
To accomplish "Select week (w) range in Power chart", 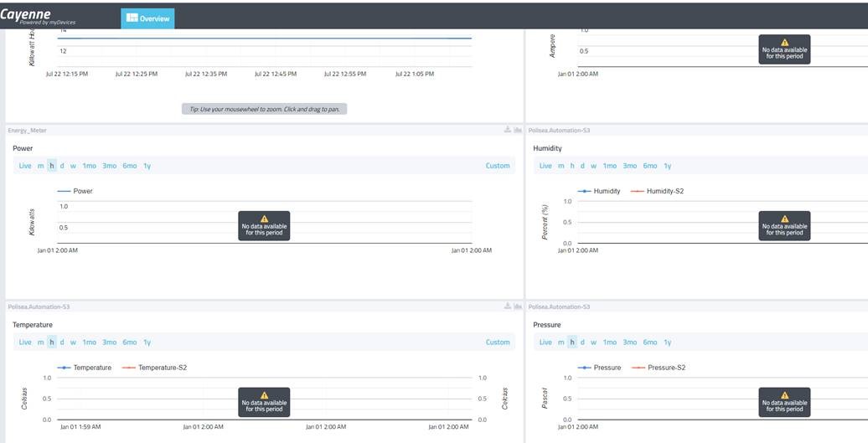I will [73, 165].
